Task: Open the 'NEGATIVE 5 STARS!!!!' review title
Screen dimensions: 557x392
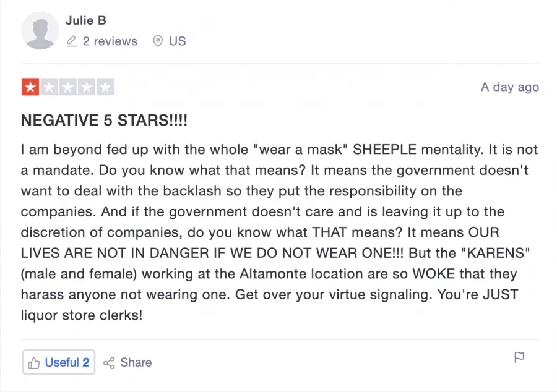Action: point(104,121)
